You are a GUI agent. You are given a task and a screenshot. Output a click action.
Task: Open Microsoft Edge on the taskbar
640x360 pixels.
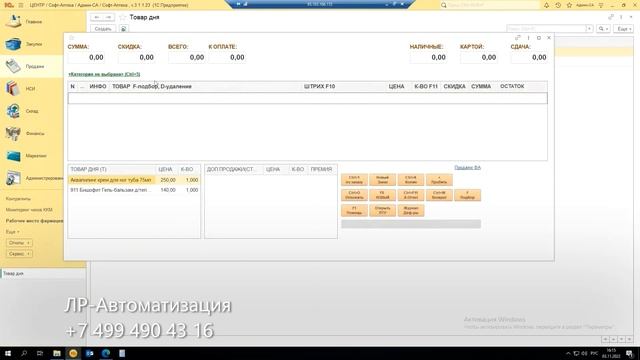(x=106, y=353)
